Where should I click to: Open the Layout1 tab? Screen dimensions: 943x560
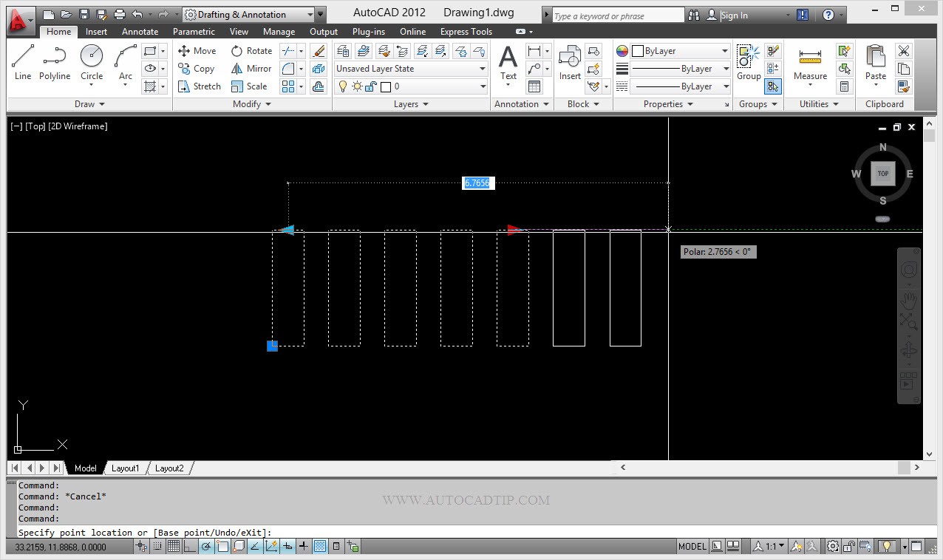[x=126, y=468]
